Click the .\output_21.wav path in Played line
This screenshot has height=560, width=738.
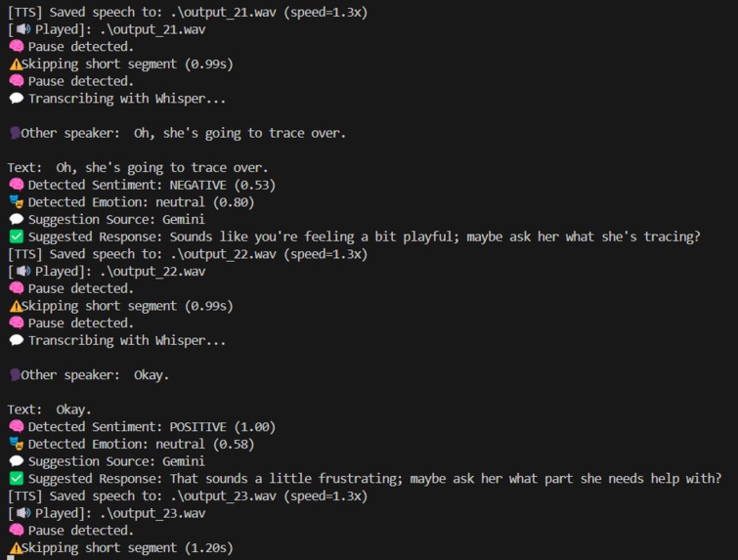pos(152,29)
